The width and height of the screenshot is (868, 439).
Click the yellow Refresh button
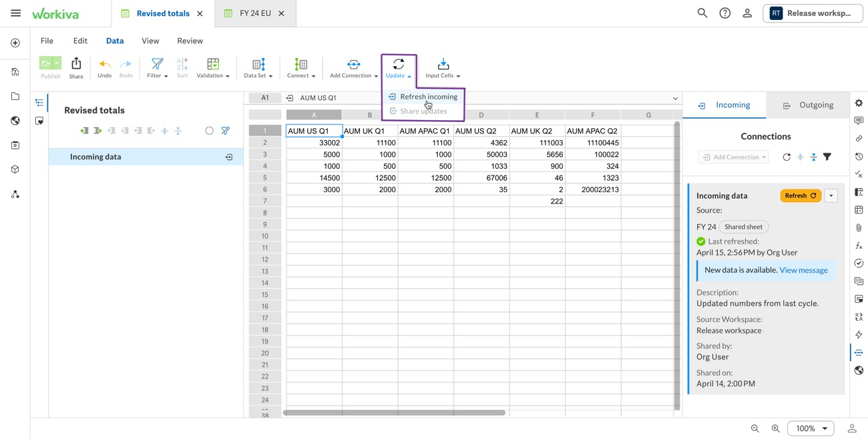800,195
